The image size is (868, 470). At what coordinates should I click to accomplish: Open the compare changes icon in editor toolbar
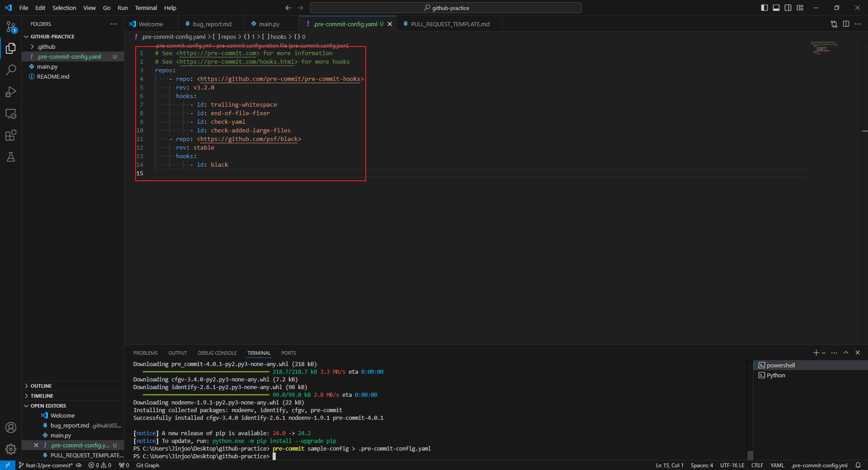click(x=834, y=24)
